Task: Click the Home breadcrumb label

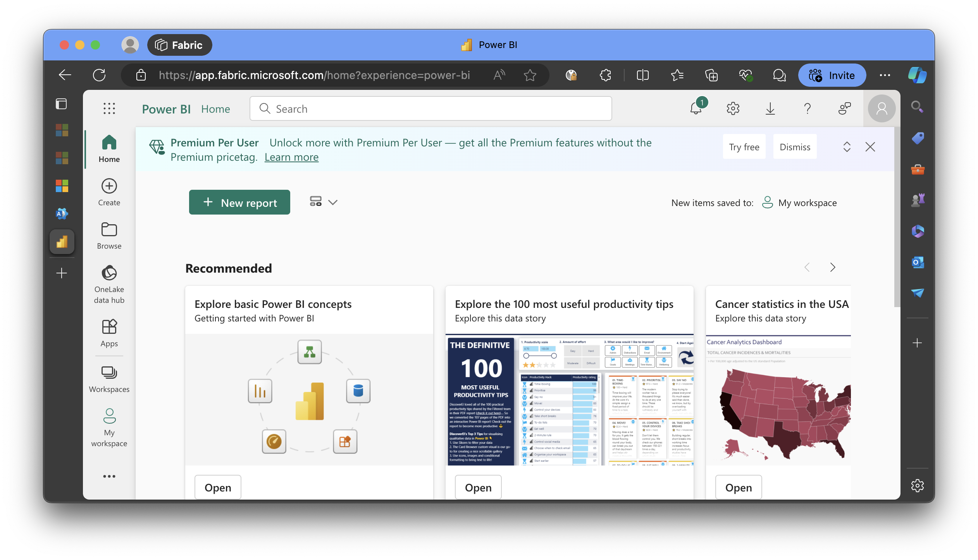Action: pos(215,109)
